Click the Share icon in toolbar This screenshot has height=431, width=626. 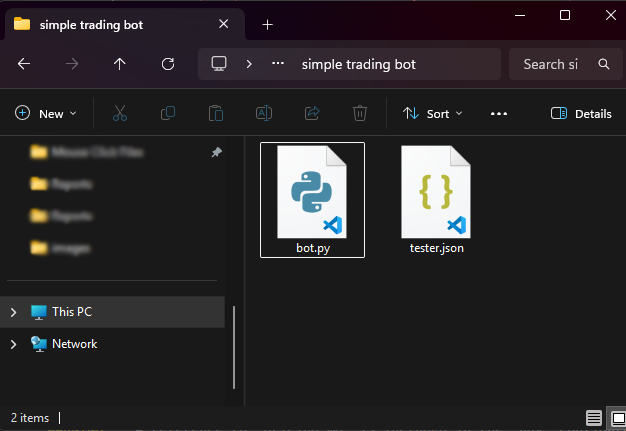point(312,114)
